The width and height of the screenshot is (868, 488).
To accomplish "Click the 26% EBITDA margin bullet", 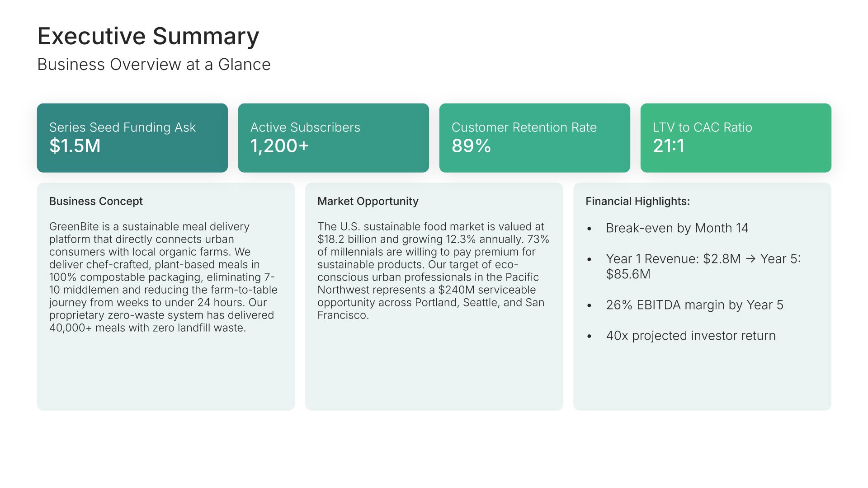I will [x=694, y=305].
